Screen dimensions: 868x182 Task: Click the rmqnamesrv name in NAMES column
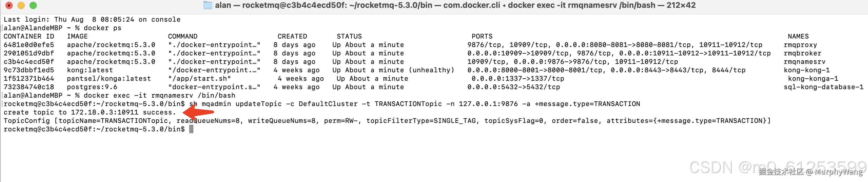coord(804,62)
